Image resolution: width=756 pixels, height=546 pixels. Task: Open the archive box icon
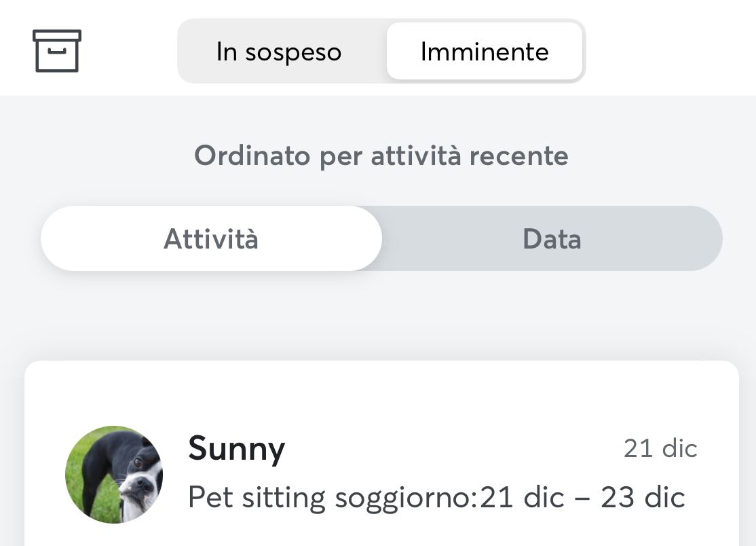coord(57,51)
